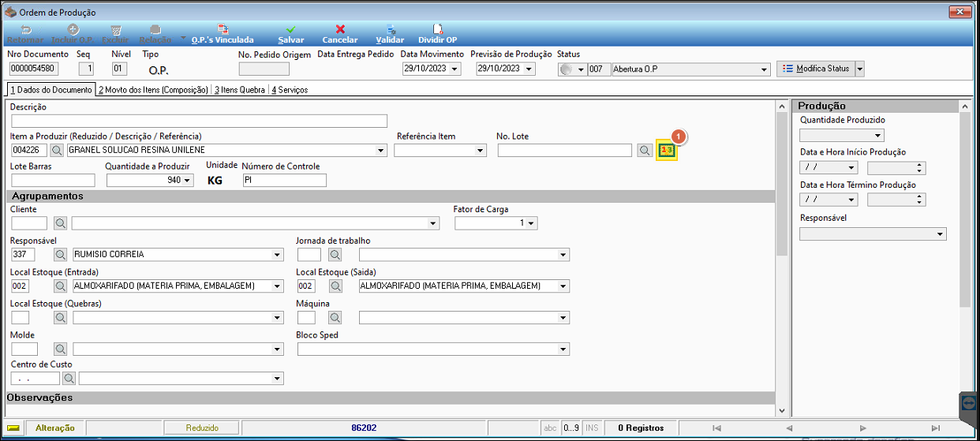Click the No. Lote input field
980x441 pixels.
click(565, 151)
